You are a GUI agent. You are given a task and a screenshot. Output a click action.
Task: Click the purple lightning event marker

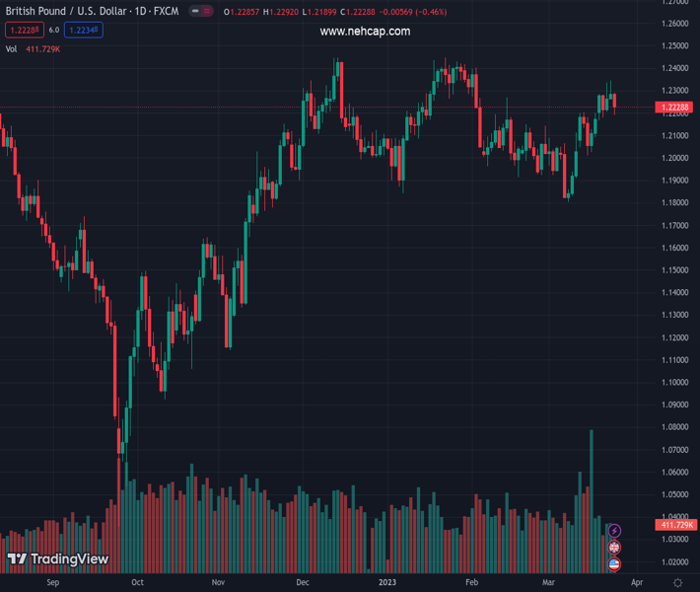(x=614, y=531)
